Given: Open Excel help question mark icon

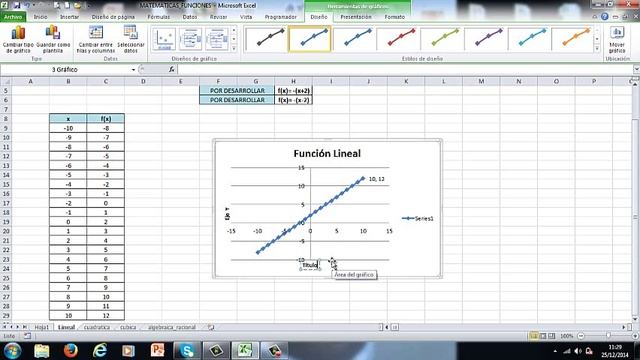Looking at the screenshot, I should coord(604,17).
